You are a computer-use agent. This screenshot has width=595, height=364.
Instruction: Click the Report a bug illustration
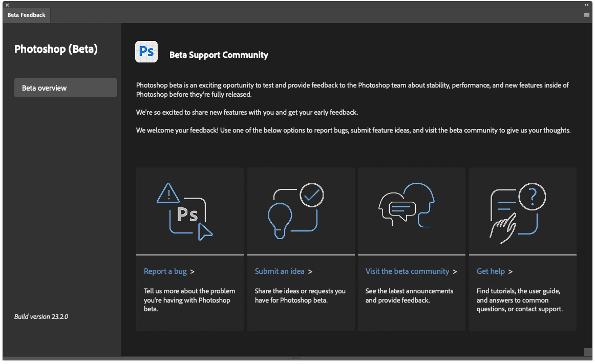[x=185, y=211]
